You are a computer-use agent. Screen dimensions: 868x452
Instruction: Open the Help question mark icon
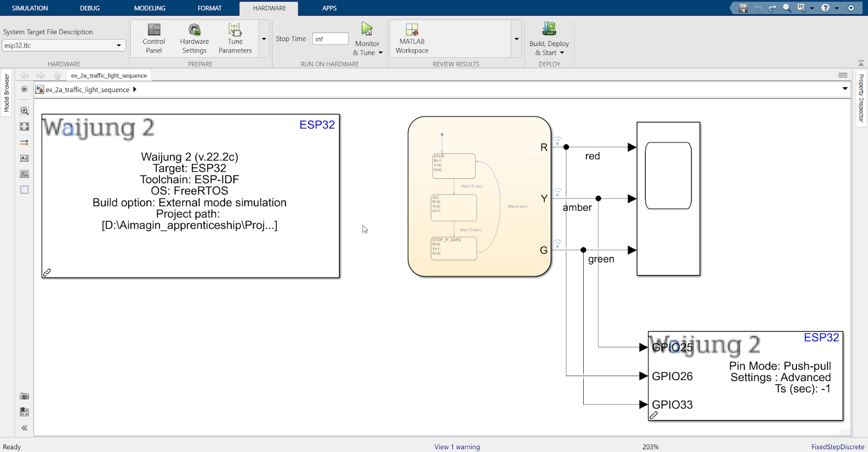[x=825, y=8]
